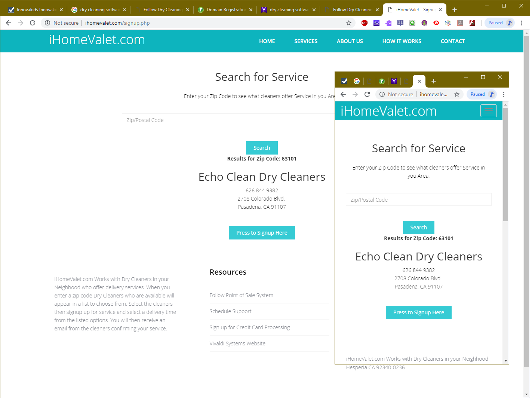Click the Flash player extension icon
Image resolution: width=532 pixels, height=400 pixels.
(472, 23)
